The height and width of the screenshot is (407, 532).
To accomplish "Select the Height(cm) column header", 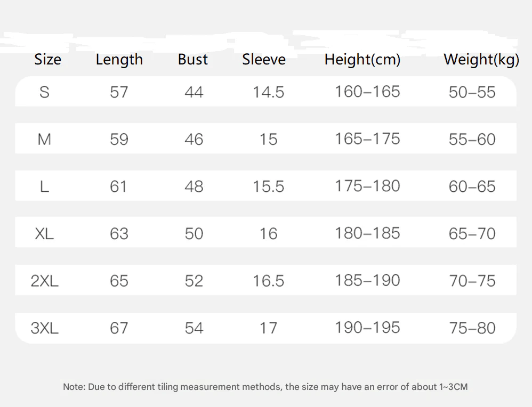I will pos(362,60).
